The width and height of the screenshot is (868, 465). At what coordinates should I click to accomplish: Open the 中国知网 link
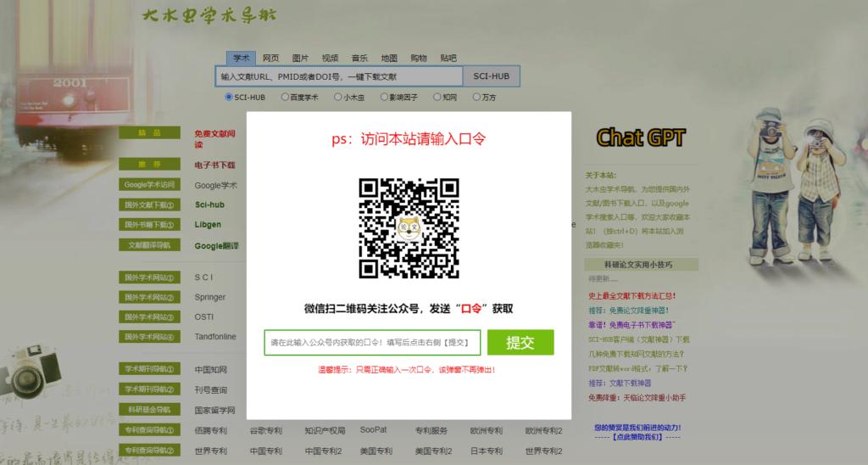tap(210, 370)
